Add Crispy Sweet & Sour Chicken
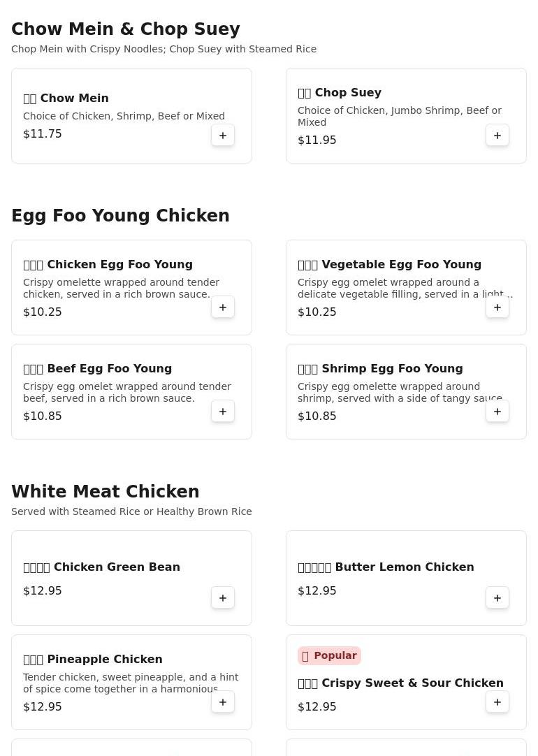 497,702
